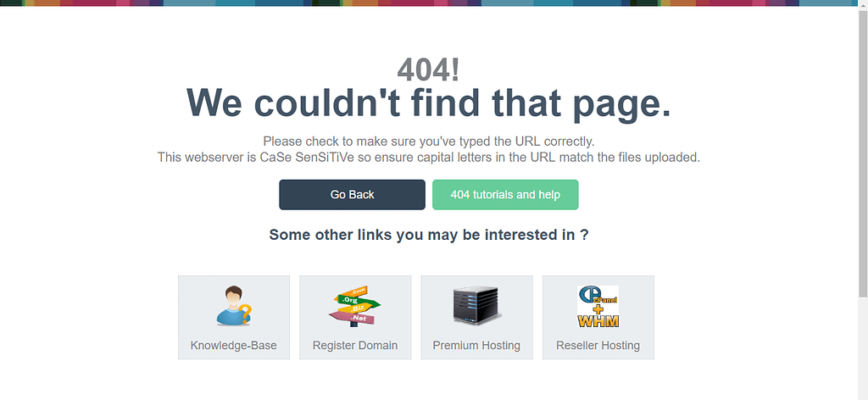Open the Premium Hosting text label
This screenshot has width=868, height=400.
click(x=476, y=346)
